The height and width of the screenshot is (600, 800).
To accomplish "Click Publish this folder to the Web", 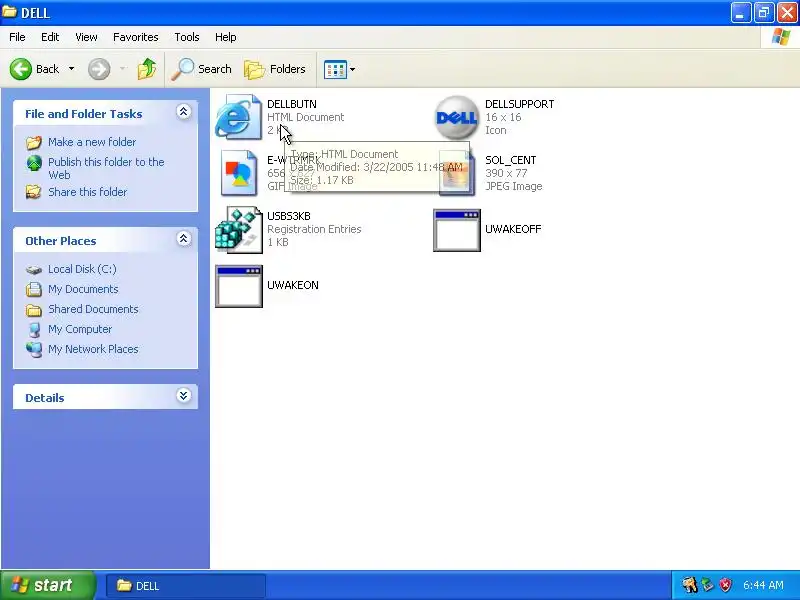I will [106, 168].
